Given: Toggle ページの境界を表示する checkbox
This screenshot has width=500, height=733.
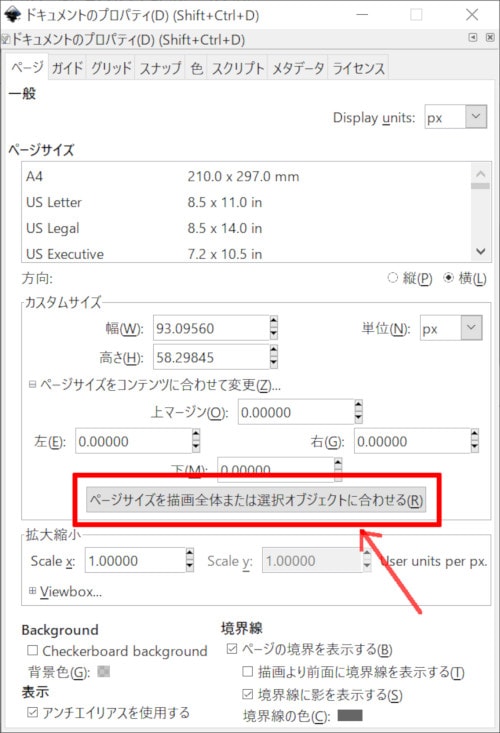Looking at the screenshot, I should (x=232, y=648).
